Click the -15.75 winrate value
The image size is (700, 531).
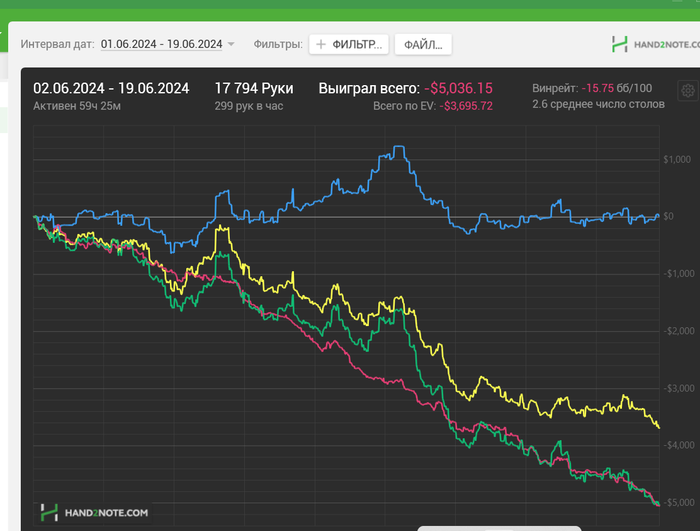[597, 88]
